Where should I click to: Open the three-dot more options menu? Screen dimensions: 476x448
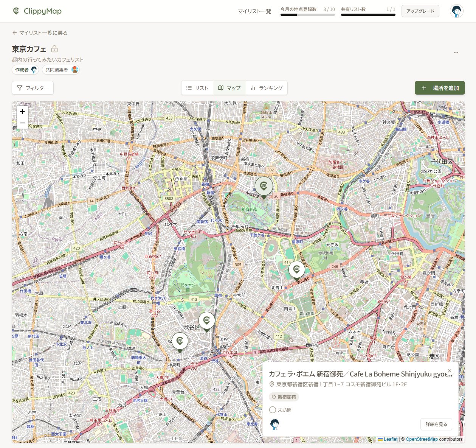coord(456,53)
